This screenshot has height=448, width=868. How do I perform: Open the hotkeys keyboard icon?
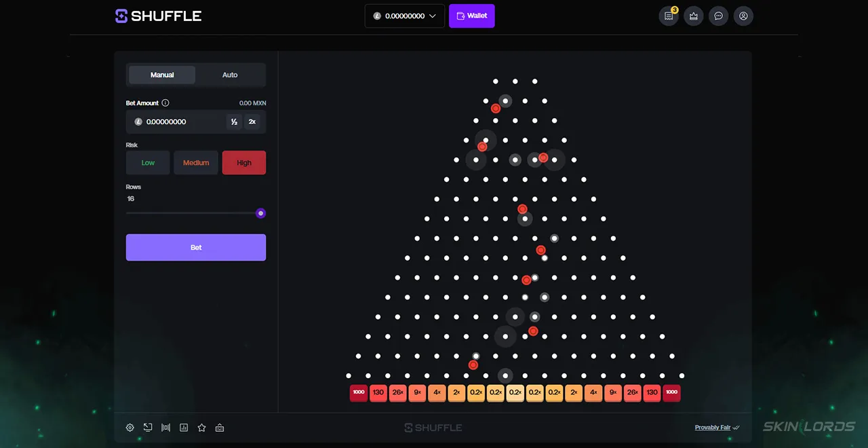tap(220, 428)
